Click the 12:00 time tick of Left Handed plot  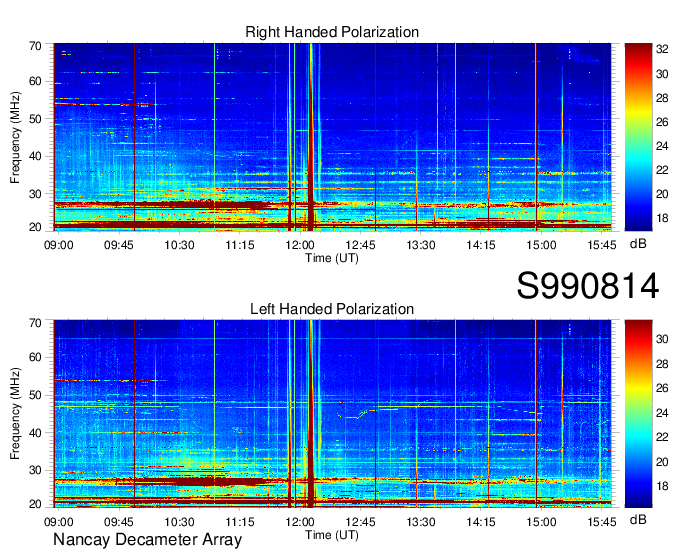(x=300, y=522)
